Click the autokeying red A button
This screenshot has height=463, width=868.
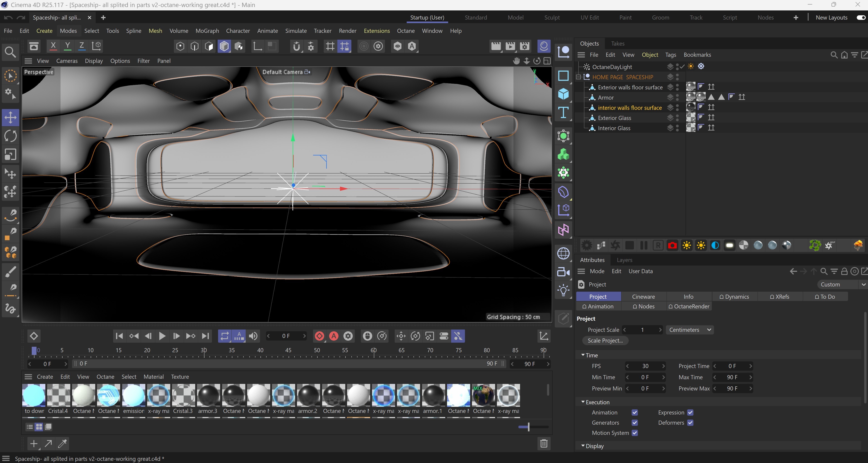[334, 336]
